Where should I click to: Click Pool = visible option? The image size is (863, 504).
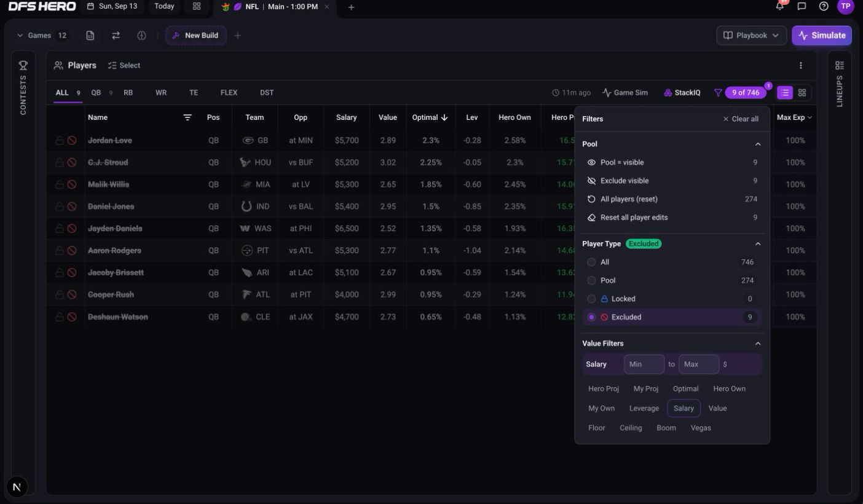tap(672, 162)
